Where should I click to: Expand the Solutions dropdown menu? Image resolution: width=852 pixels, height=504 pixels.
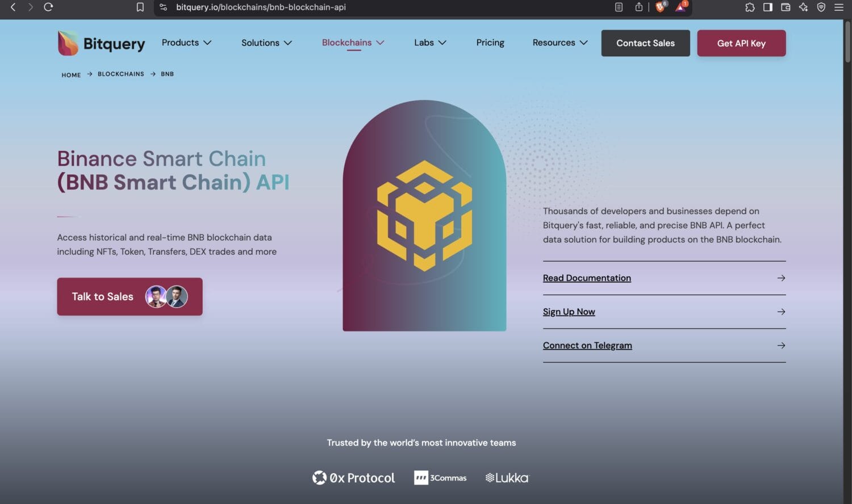tap(266, 43)
